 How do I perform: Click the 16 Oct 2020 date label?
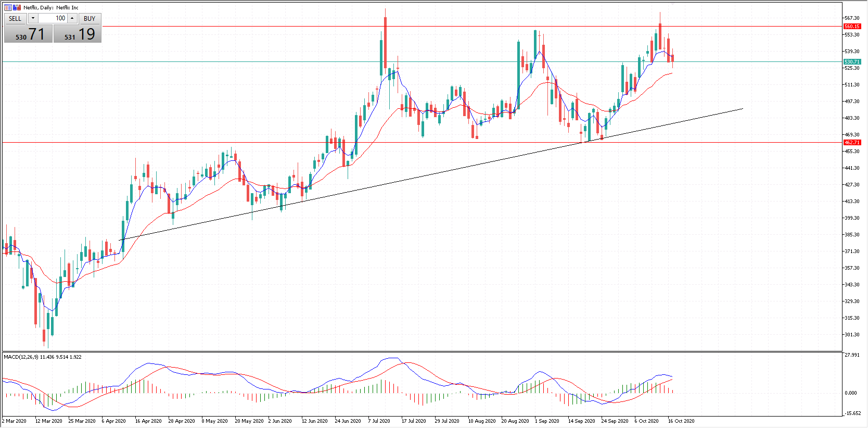681,421
